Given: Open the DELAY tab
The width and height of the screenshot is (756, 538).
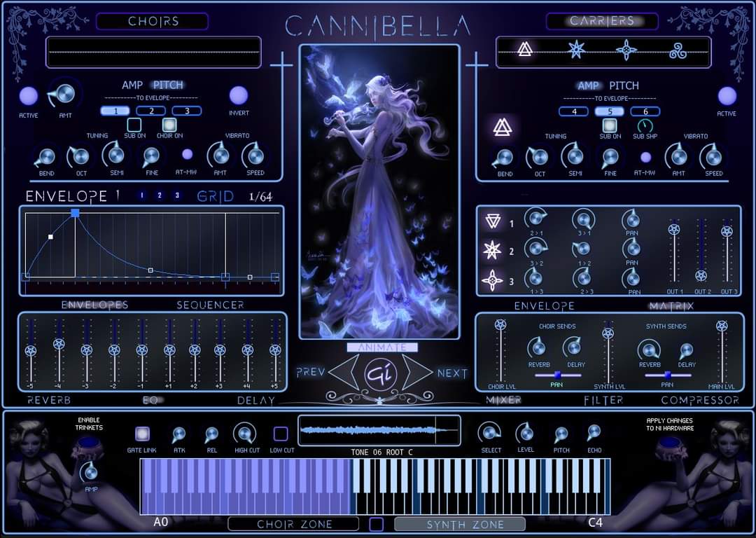Looking at the screenshot, I should coord(256,401).
